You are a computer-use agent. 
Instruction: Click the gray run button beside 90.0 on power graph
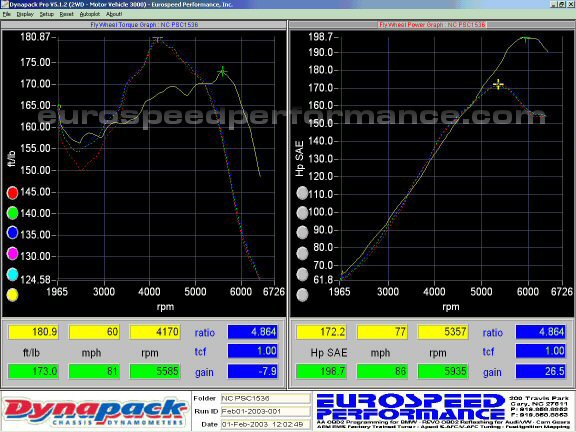point(302,233)
